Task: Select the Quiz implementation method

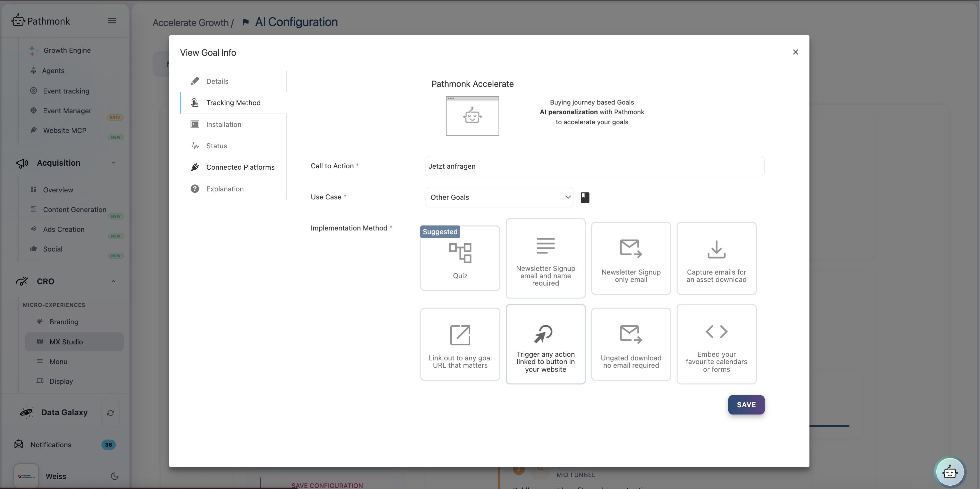Action: click(460, 258)
